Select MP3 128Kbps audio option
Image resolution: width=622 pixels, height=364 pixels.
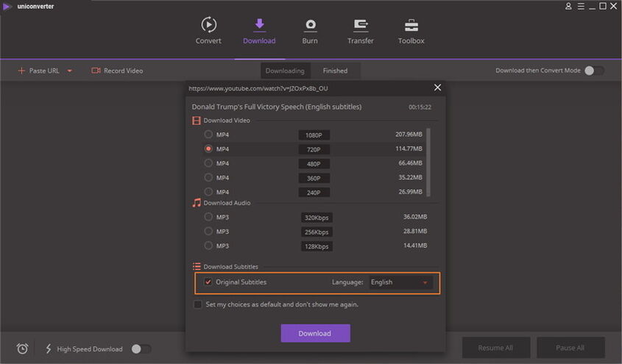tap(208, 246)
